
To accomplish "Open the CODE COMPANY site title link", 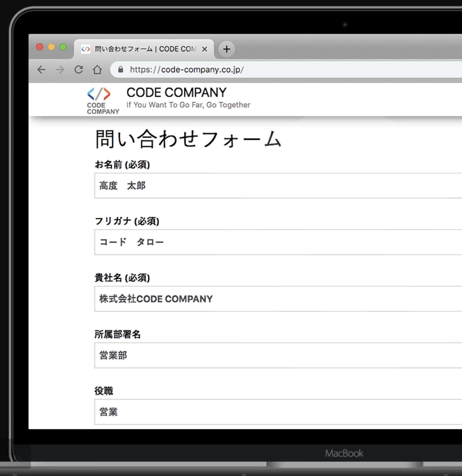I will click(x=176, y=93).
